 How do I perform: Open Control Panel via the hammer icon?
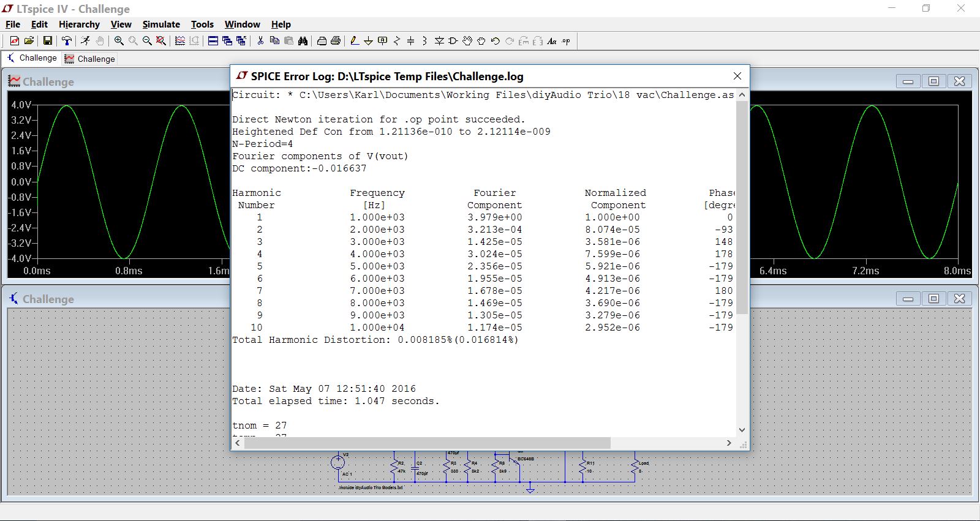coord(67,41)
